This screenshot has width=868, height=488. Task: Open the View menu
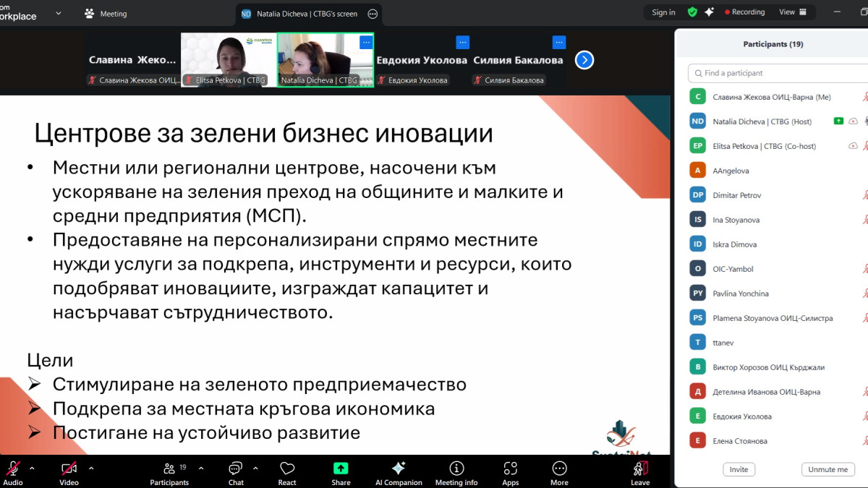(x=790, y=12)
